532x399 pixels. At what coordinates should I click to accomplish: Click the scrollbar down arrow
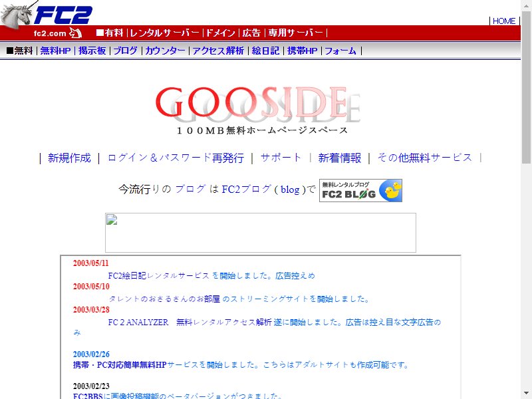click(526, 393)
